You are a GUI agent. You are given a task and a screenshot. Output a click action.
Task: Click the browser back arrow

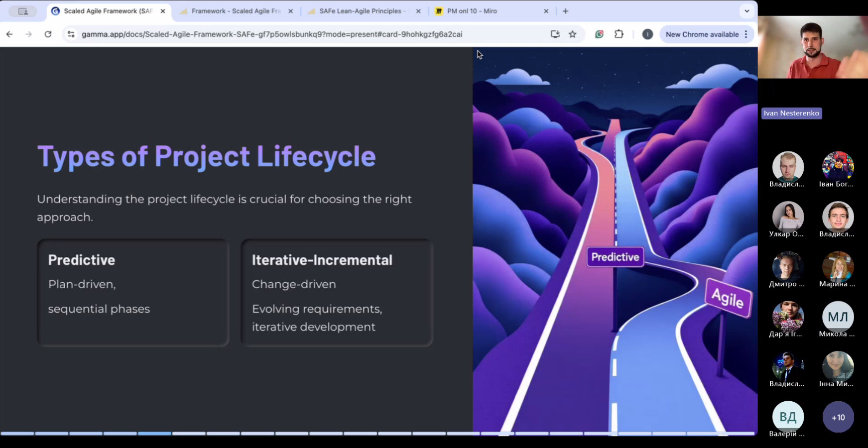click(x=9, y=34)
